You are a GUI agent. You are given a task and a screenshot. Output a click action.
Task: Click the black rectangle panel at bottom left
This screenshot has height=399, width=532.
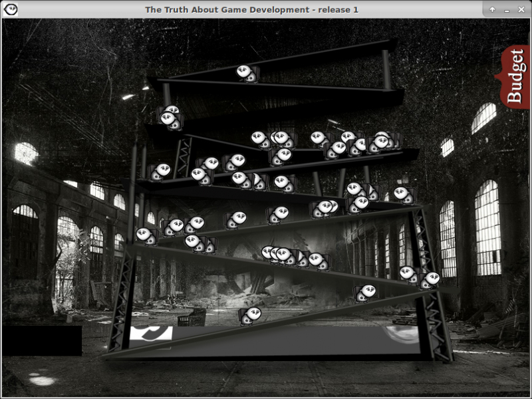click(43, 340)
